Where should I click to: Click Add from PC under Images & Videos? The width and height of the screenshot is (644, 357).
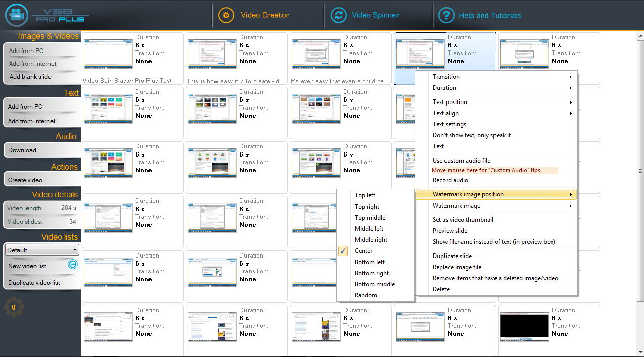[41, 50]
